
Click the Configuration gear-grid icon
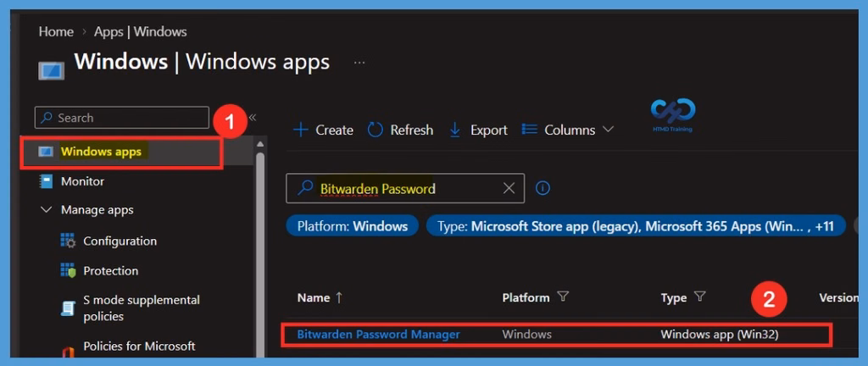68,241
